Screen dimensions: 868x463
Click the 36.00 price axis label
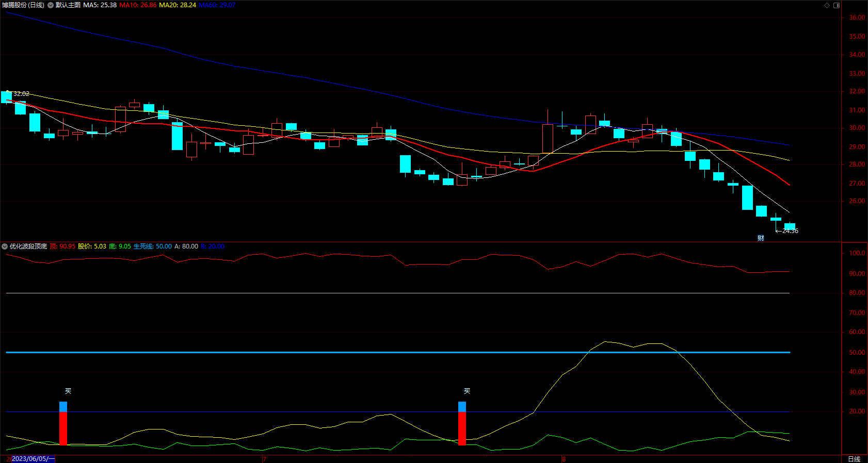(857, 18)
